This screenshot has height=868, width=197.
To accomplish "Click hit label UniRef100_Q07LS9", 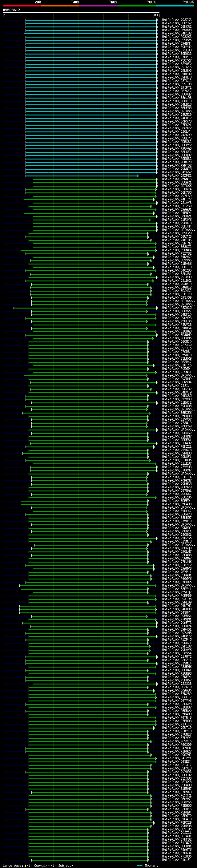I will (177, 196).
